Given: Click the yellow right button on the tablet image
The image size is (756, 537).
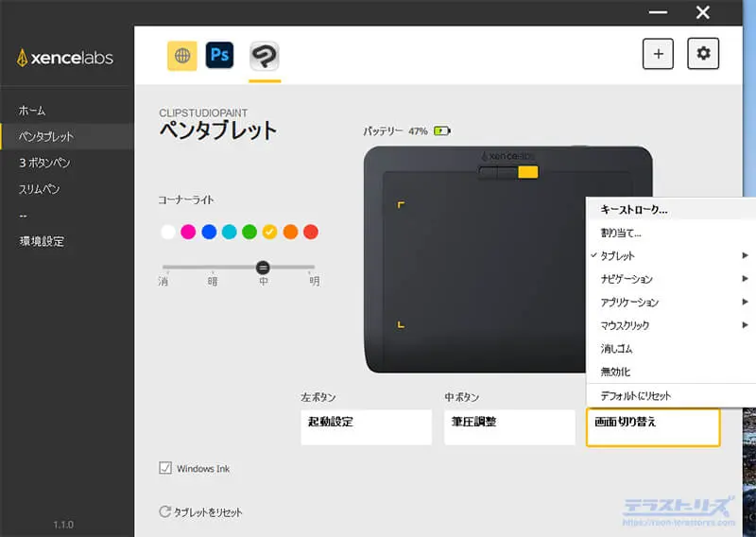Looking at the screenshot, I should click(x=527, y=172).
